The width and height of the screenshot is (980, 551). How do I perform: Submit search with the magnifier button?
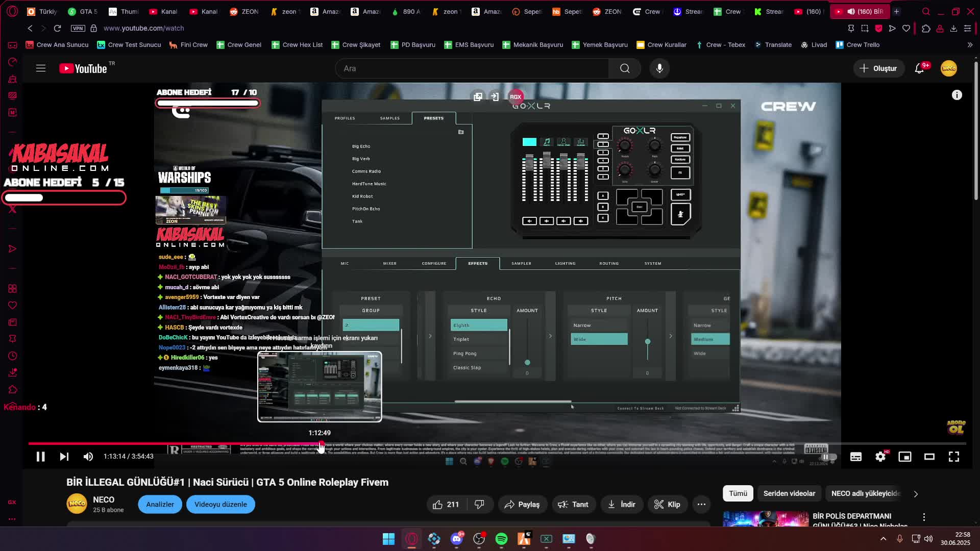point(625,68)
